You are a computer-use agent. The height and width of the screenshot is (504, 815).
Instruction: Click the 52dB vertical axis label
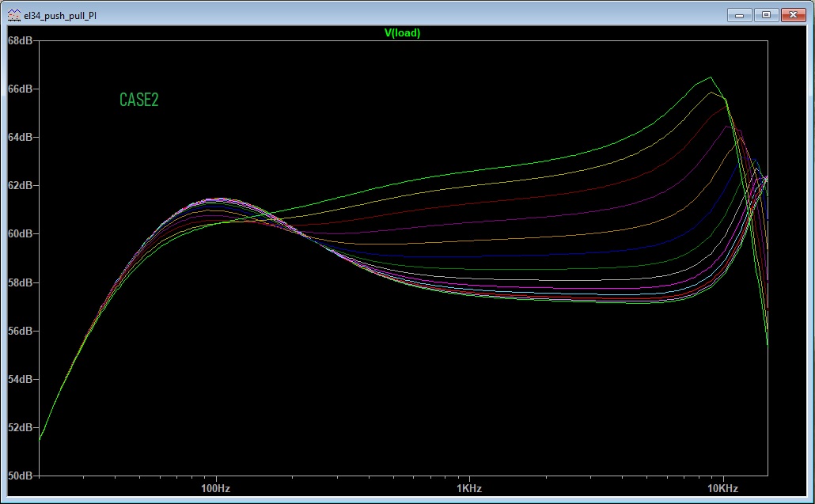[21, 427]
